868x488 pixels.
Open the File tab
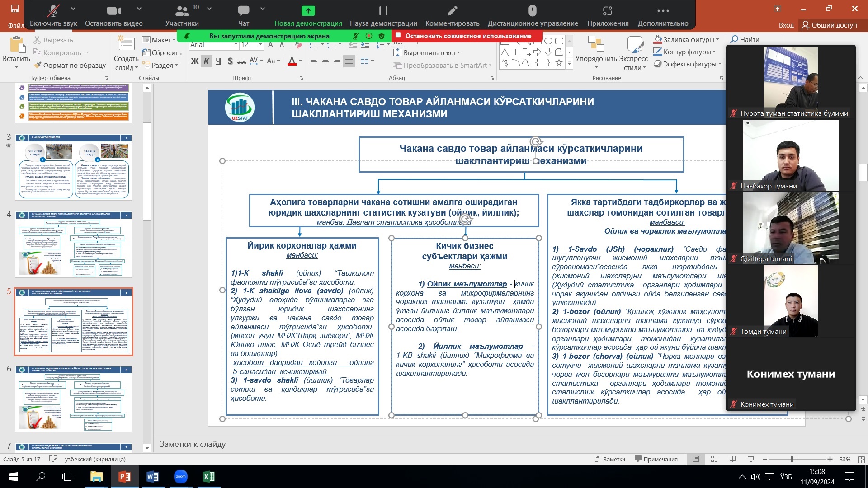[15, 25]
